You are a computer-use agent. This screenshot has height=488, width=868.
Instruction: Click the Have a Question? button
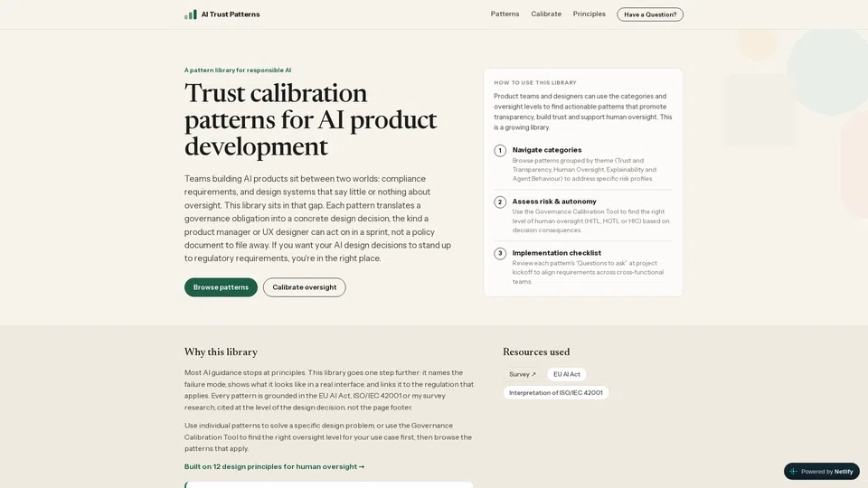tap(650, 14)
